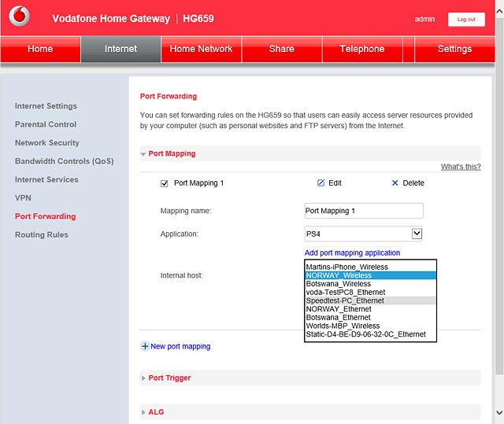Open Parental Control in sidebar
Viewport: 504px width, 424px height.
46,124
